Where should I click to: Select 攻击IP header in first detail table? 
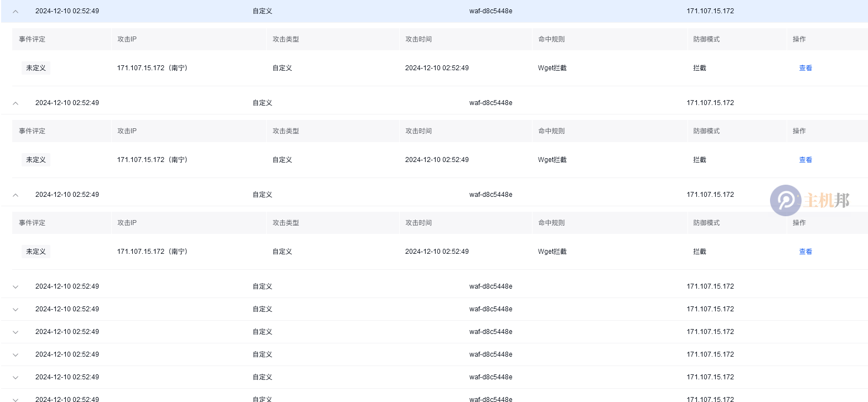(127, 39)
